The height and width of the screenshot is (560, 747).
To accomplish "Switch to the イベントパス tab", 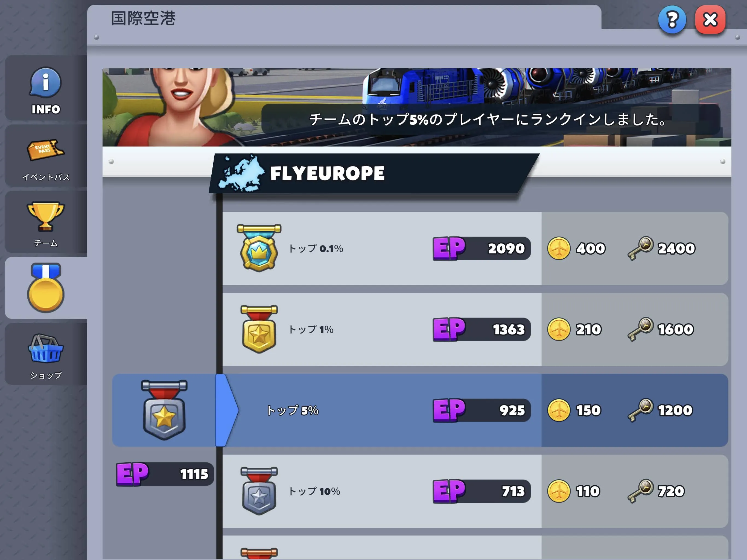I will (46, 157).
